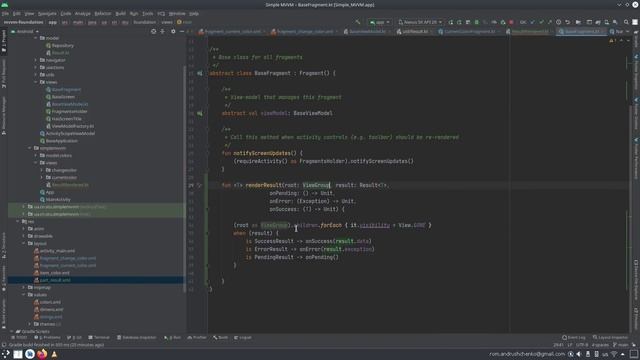Screen dimensions: 640x360
Task: Toggle the Profiler tool window
Action: coord(197,338)
